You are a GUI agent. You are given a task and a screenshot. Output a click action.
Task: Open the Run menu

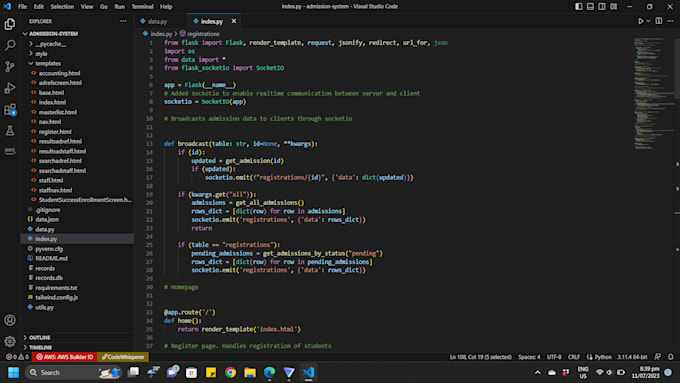tap(119, 7)
